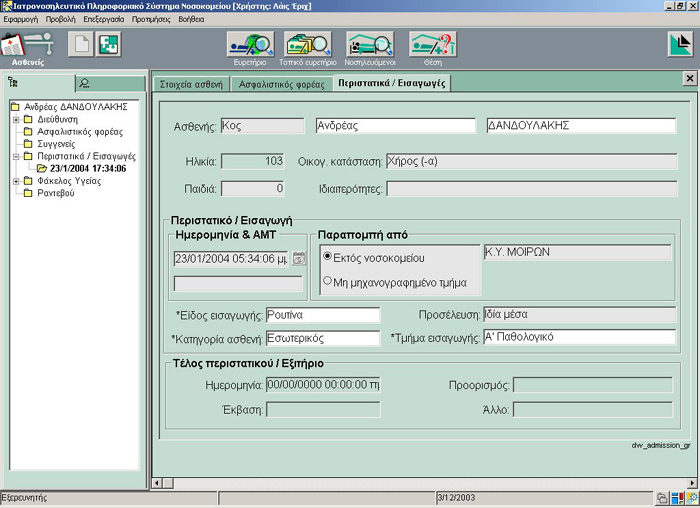Click the application icon in the title bar

[6, 6]
